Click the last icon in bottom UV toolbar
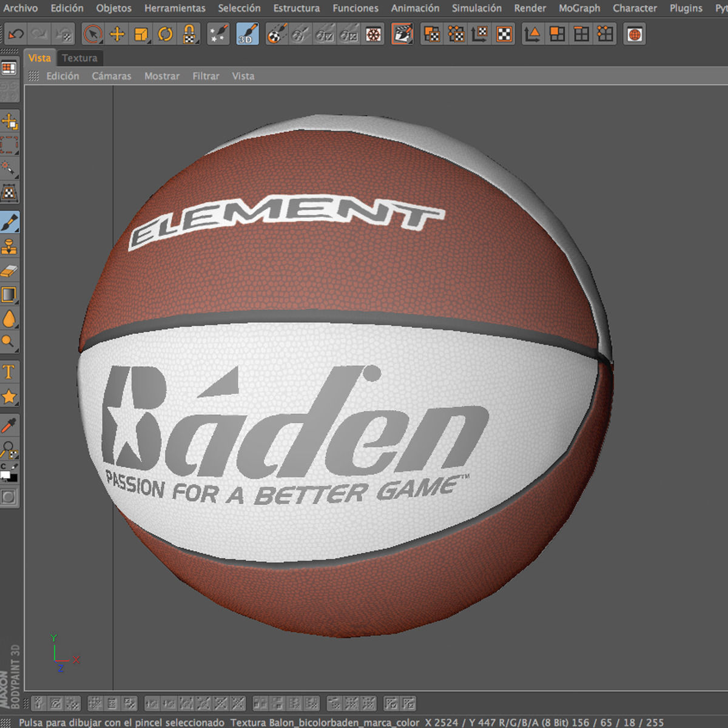The image size is (728, 728). pyautogui.click(x=409, y=704)
